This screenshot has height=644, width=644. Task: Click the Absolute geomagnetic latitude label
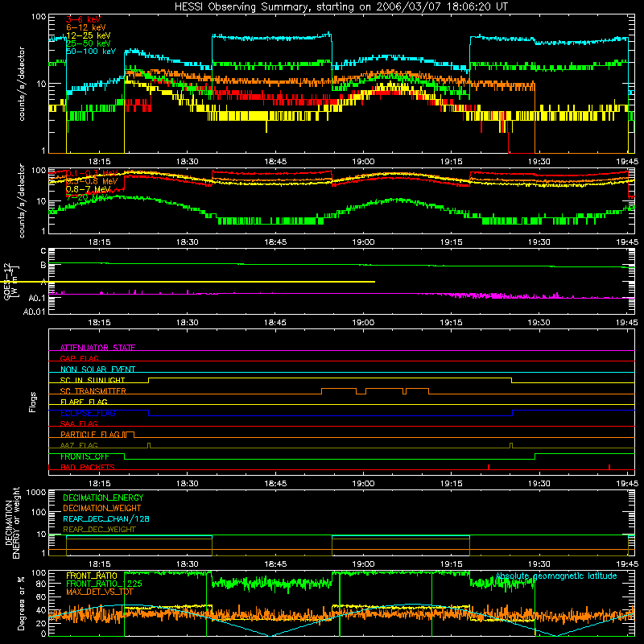pyautogui.click(x=556, y=576)
